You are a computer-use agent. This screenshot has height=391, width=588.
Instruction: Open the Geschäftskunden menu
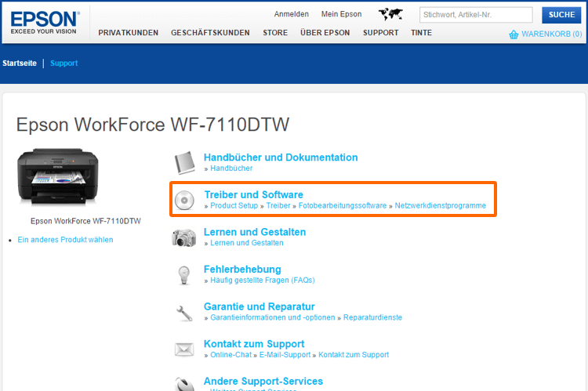tap(210, 33)
